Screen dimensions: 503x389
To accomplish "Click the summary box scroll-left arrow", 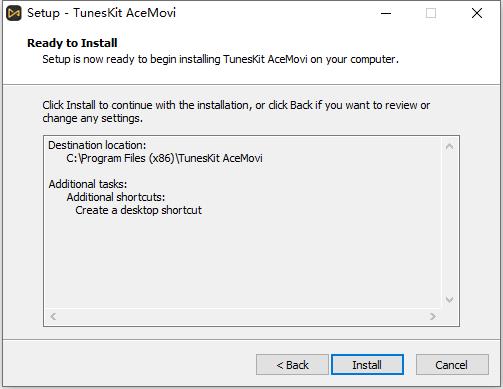I will (x=53, y=316).
